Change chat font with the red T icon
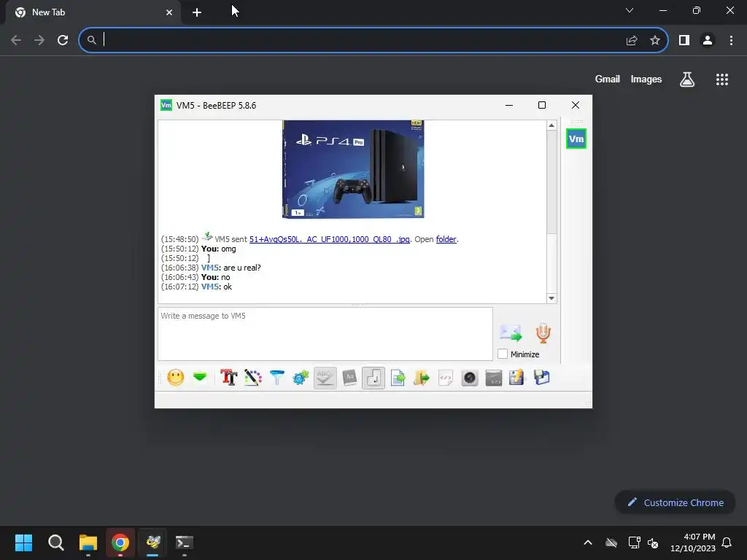Viewport: 747px width, 560px height. (x=228, y=378)
